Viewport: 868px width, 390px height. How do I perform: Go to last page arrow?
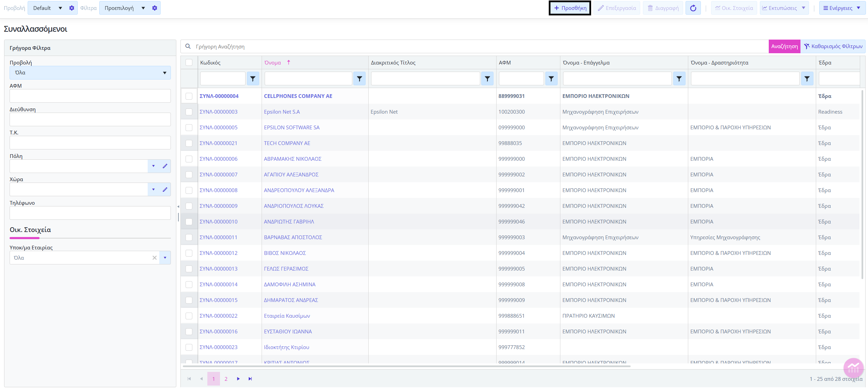(250, 379)
